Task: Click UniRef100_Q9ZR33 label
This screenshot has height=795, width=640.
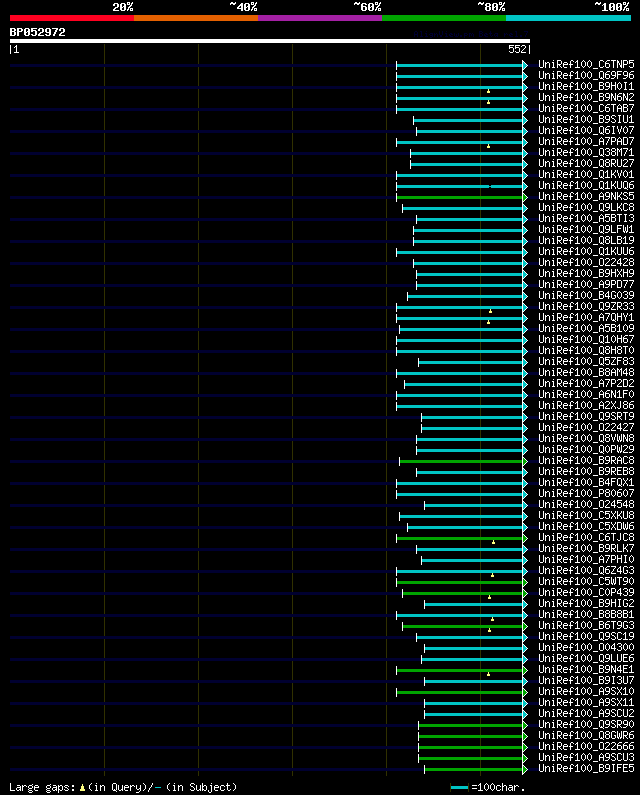Action: tap(586, 307)
